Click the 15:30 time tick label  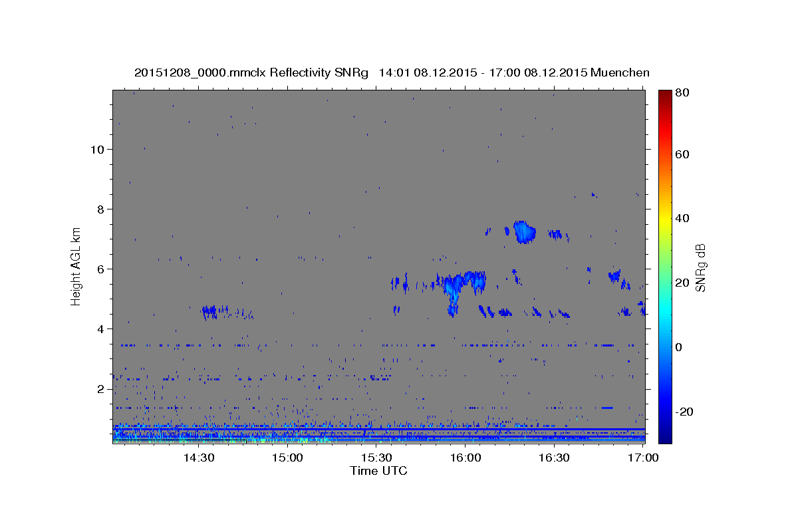(x=376, y=458)
